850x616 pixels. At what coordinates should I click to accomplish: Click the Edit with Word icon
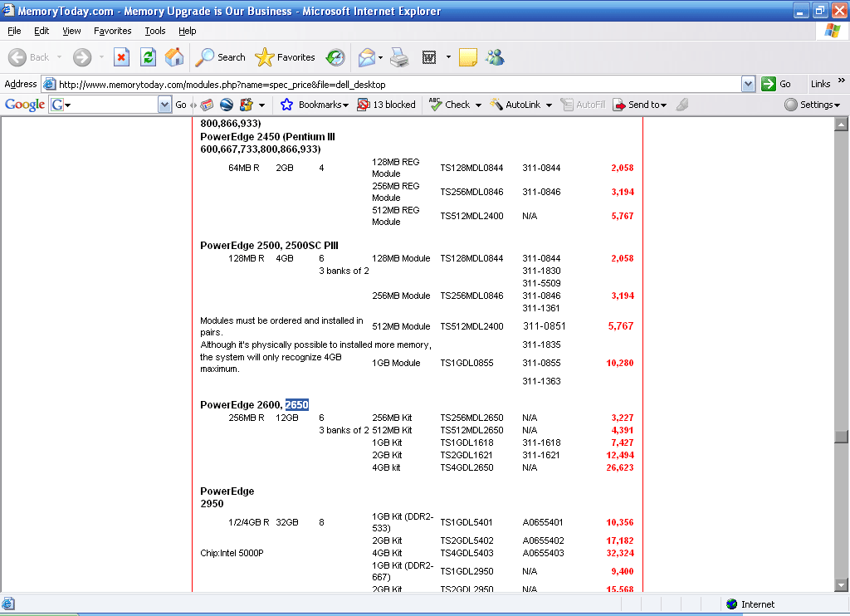(x=429, y=57)
